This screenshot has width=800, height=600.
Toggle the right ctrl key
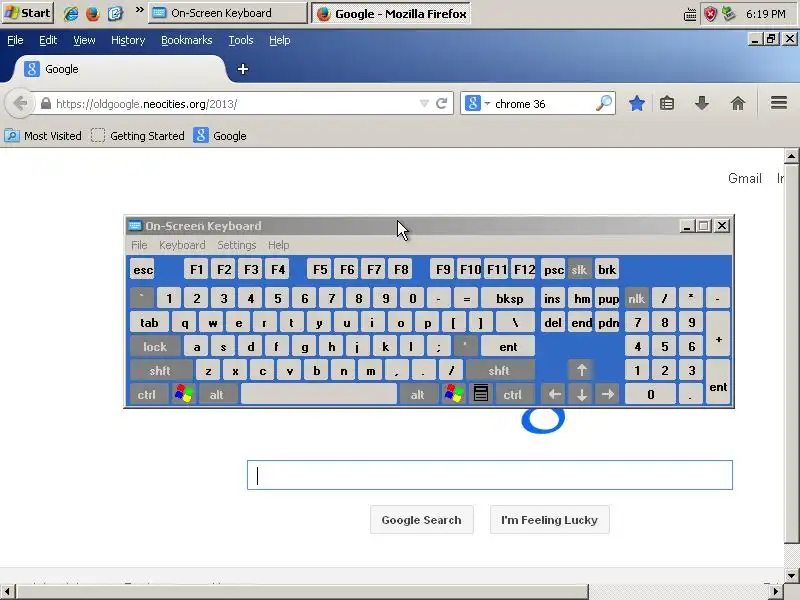(x=513, y=394)
